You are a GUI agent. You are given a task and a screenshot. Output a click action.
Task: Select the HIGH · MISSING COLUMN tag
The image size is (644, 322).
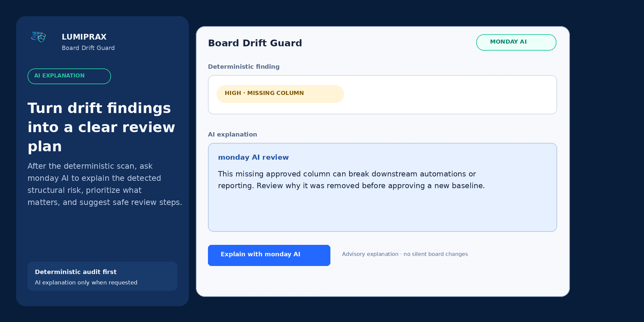[280, 94]
